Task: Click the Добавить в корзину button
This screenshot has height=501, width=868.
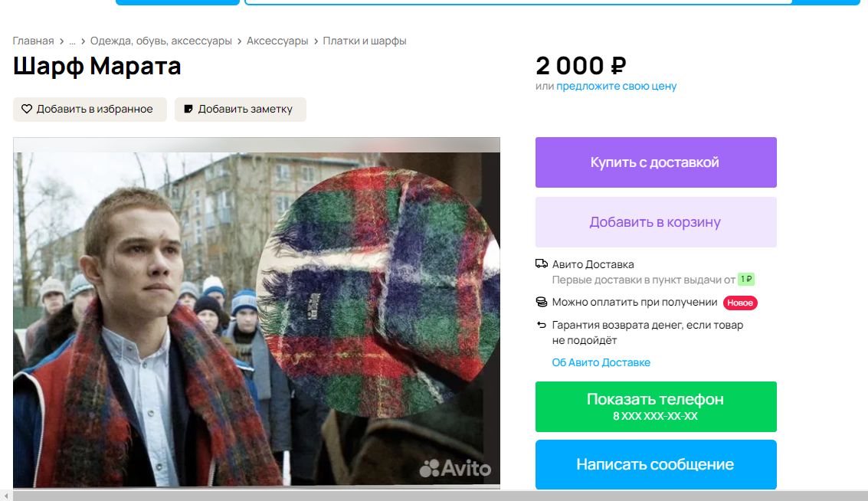Action: 656,222
